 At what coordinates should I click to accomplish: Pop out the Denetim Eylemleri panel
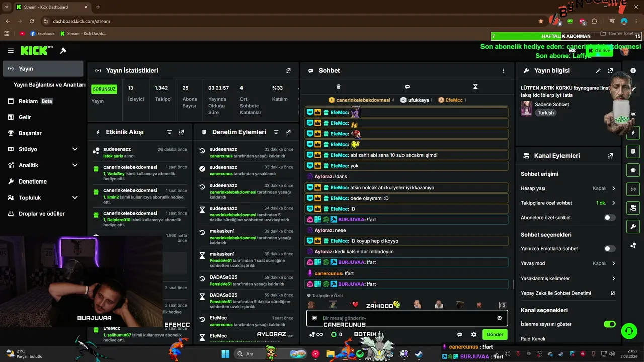coord(288,132)
